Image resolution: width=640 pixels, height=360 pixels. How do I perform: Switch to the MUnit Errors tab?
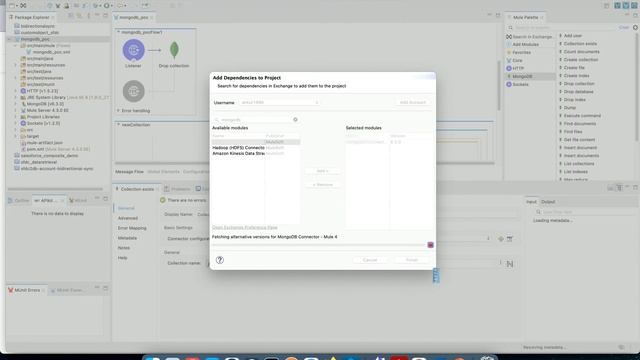click(27, 290)
